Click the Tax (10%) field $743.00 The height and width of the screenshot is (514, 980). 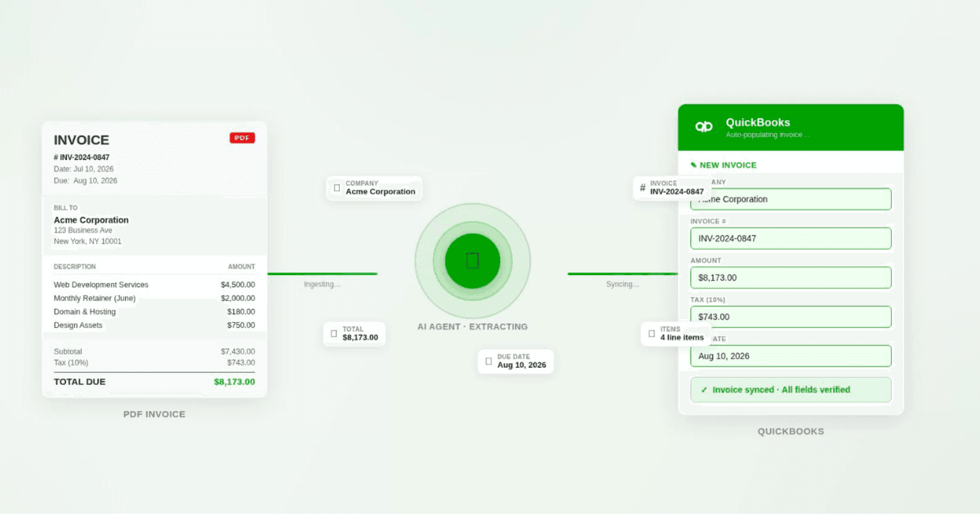coord(791,317)
